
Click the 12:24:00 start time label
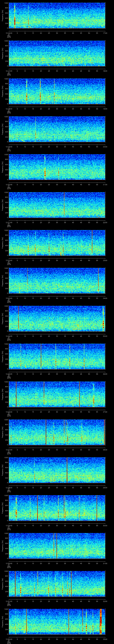pyautogui.click(x=9, y=336)
